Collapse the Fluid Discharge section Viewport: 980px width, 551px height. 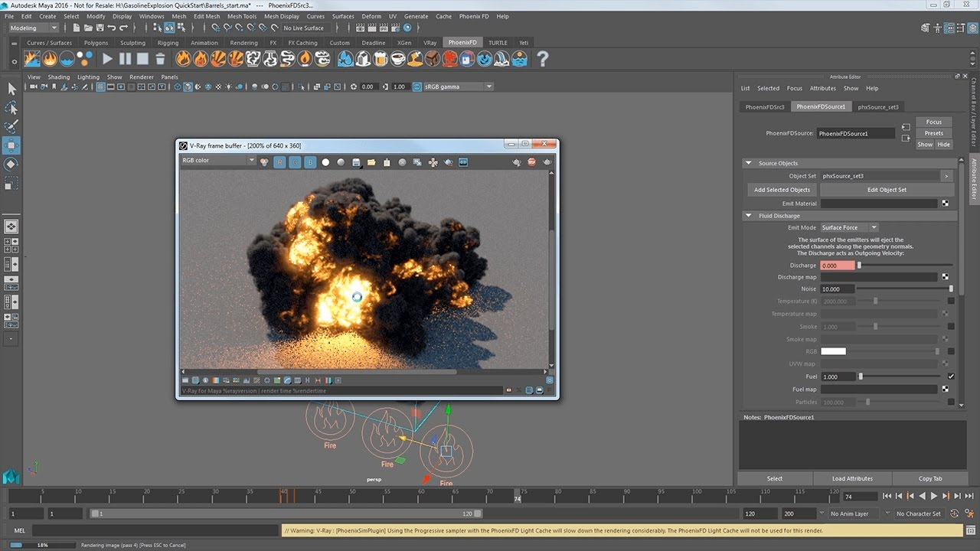(748, 216)
